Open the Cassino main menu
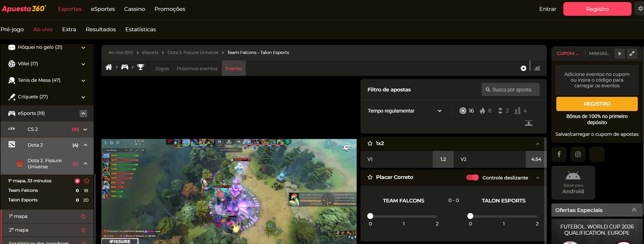Viewport: 644px width, 244px height. point(134,9)
